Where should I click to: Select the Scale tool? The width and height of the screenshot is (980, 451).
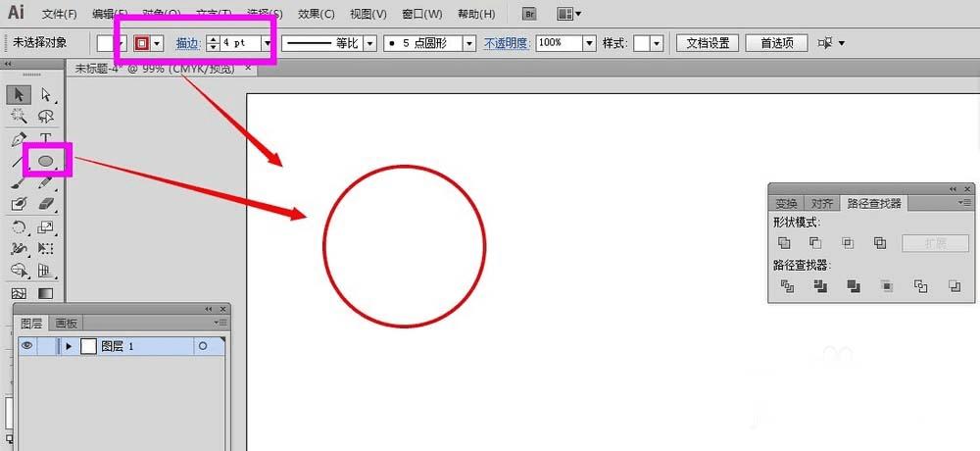coord(46,227)
